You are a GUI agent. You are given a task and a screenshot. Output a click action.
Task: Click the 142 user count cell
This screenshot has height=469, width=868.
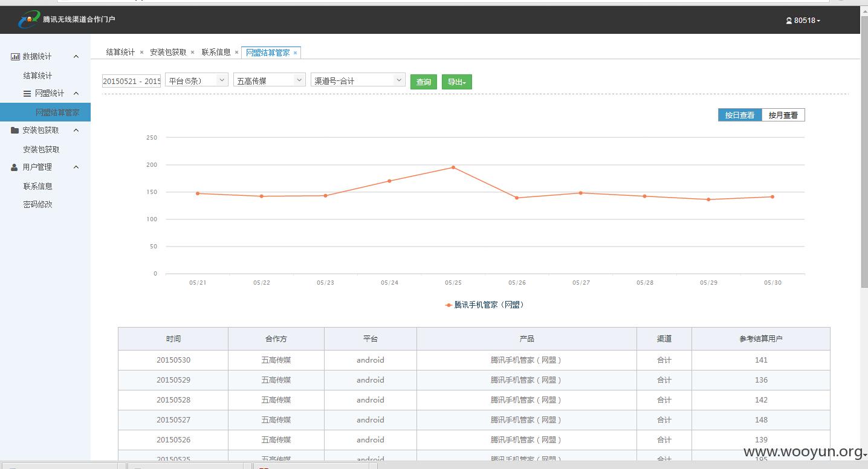click(761, 400)
